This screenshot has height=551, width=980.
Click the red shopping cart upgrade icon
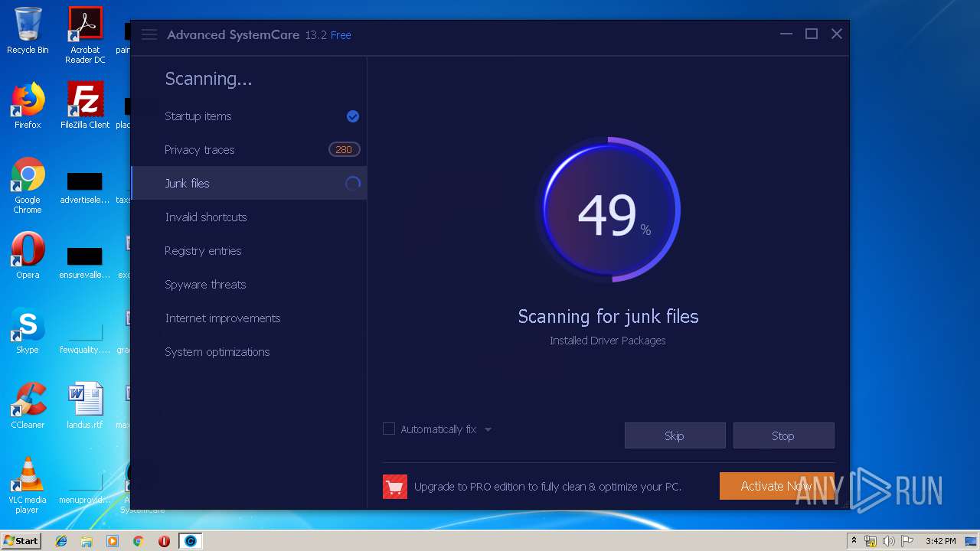pyautogui.click(x=395, y=486)
